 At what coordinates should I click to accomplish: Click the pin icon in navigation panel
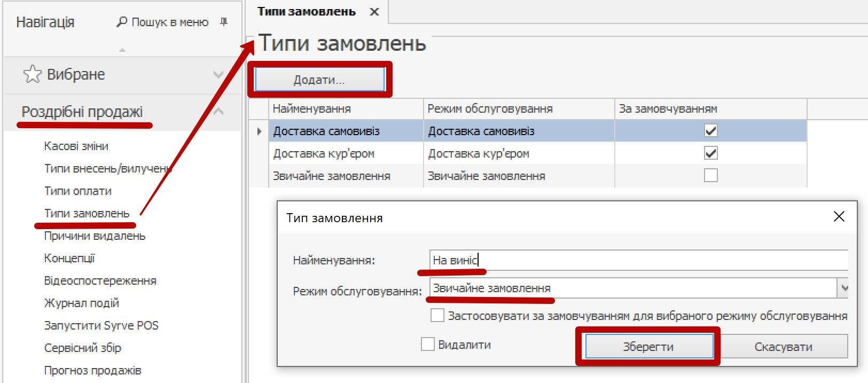coord(224,22)
